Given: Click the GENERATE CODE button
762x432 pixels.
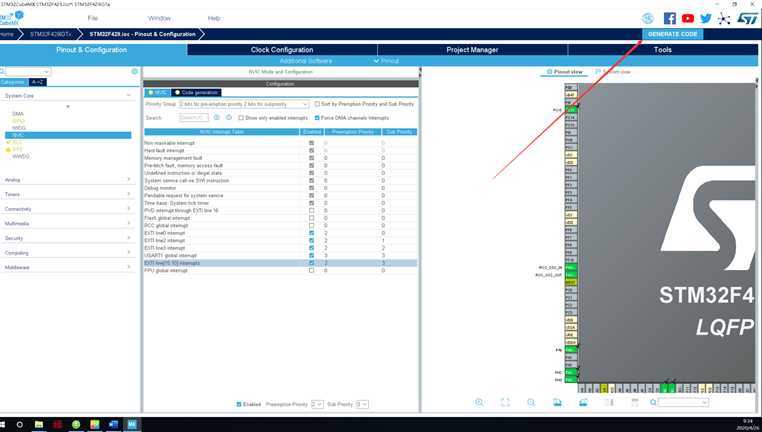Looking at the screenshot, I should 673,34.
